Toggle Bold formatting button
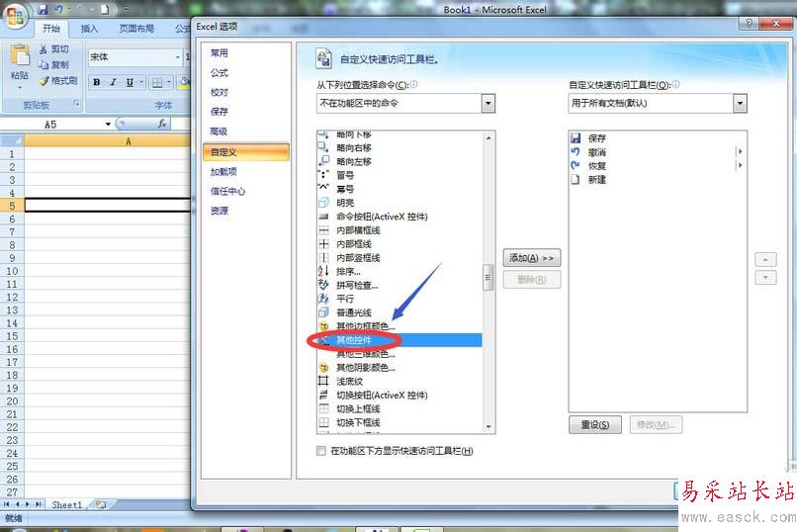 tap(97, 82)
